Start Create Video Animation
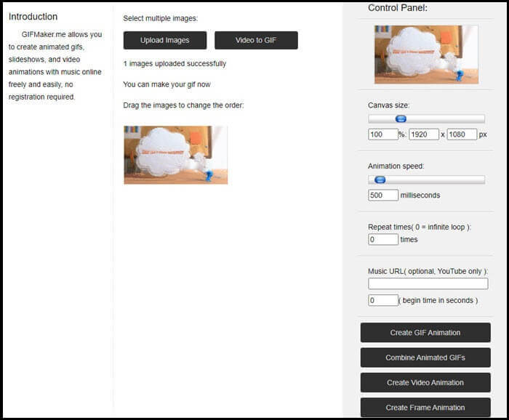Viewport: 509px width, 420px height. pos(425,382)
